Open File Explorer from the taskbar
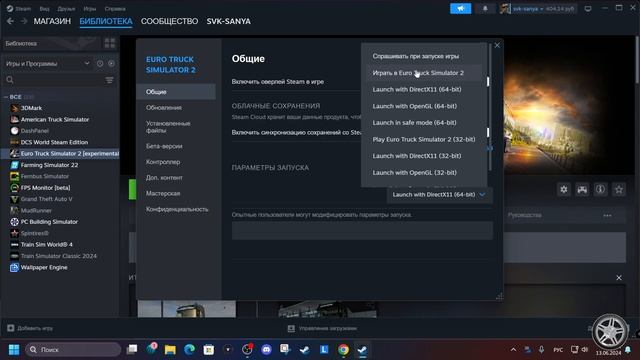 [x=170, y=350]
